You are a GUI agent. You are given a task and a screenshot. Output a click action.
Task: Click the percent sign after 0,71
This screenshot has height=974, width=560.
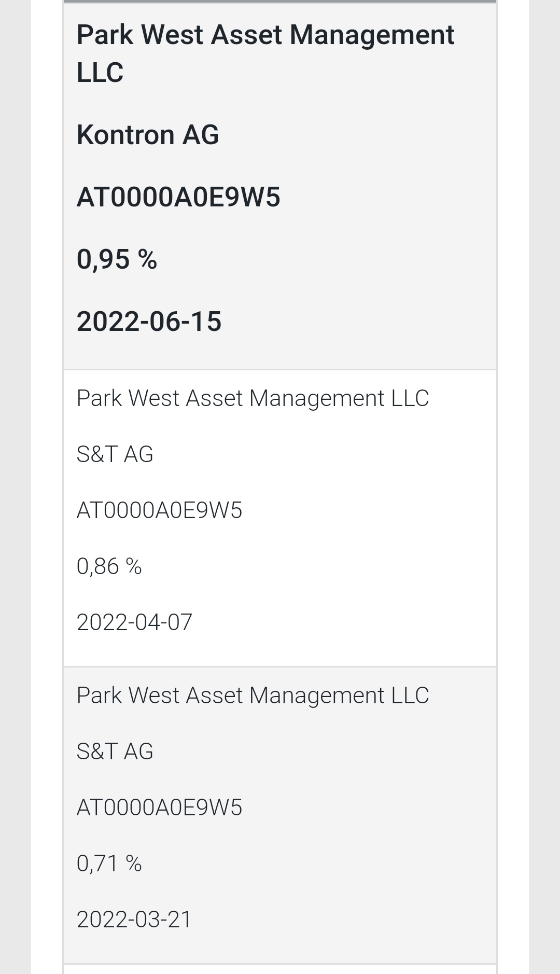(x=133, y=864)
